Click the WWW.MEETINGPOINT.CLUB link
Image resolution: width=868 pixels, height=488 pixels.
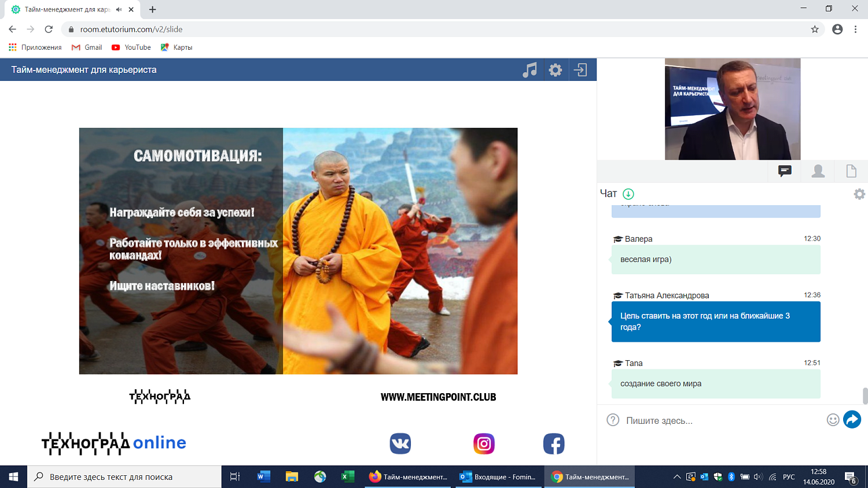pyautogui.click(x=438, y=397)
